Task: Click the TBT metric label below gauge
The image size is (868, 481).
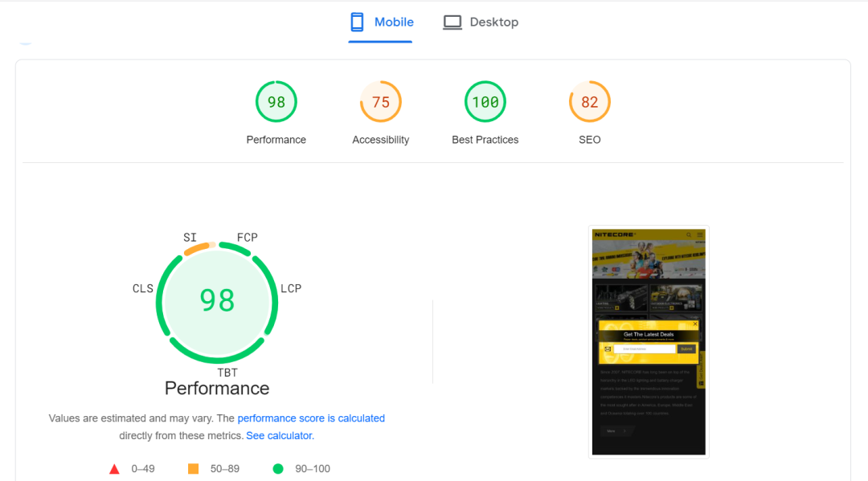Action: click(227, 373)
